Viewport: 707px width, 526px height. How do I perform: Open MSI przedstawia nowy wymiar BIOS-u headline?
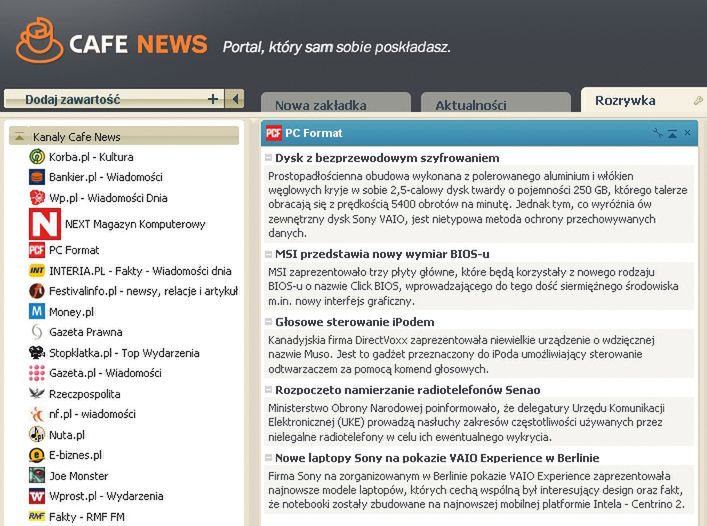(382, 254)
